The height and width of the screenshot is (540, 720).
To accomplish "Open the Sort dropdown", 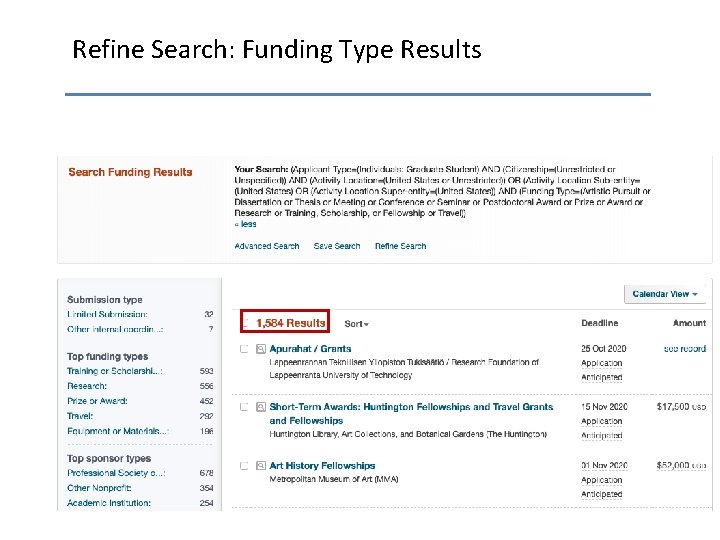I will [356, 324].
